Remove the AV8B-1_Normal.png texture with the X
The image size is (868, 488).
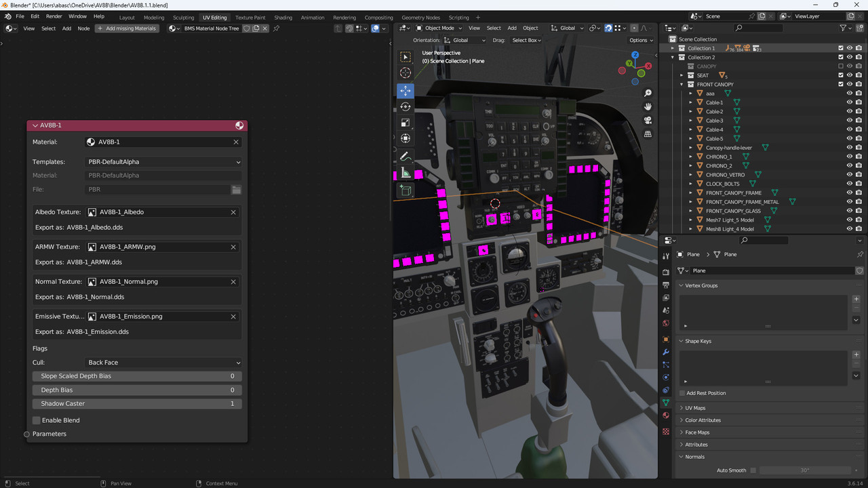point(233,281)
